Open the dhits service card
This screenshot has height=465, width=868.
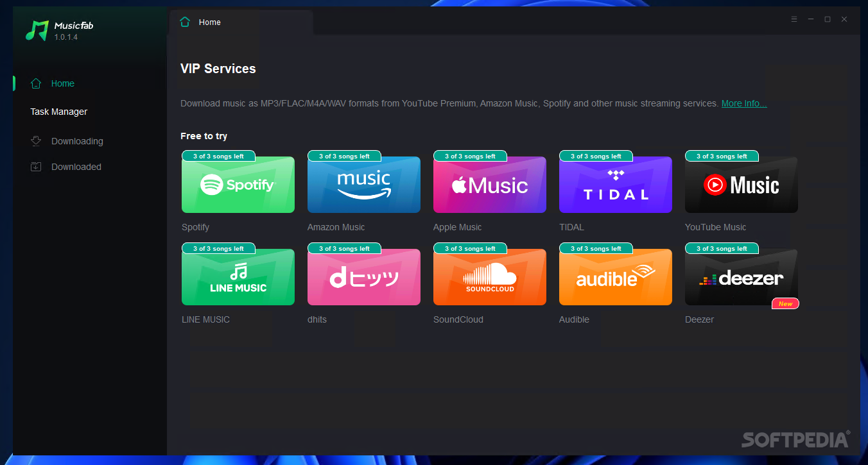click(364, 277)
